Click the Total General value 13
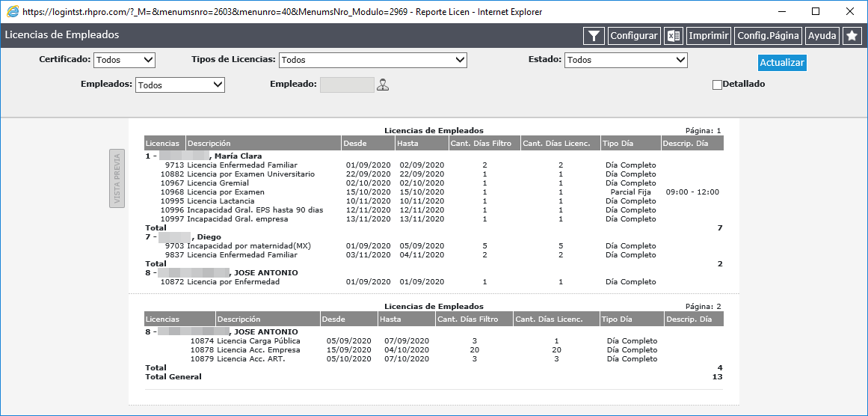Viewport: 868px width, 416px height. (718, 376)
